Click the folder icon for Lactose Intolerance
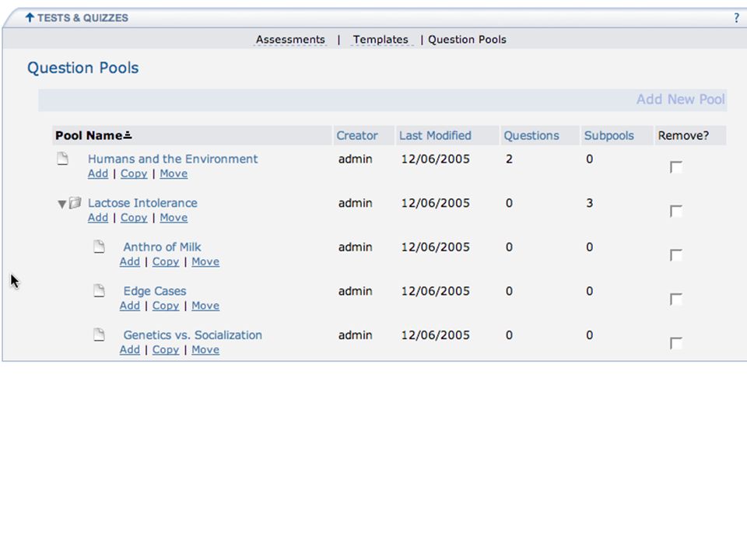 (75, 203)
